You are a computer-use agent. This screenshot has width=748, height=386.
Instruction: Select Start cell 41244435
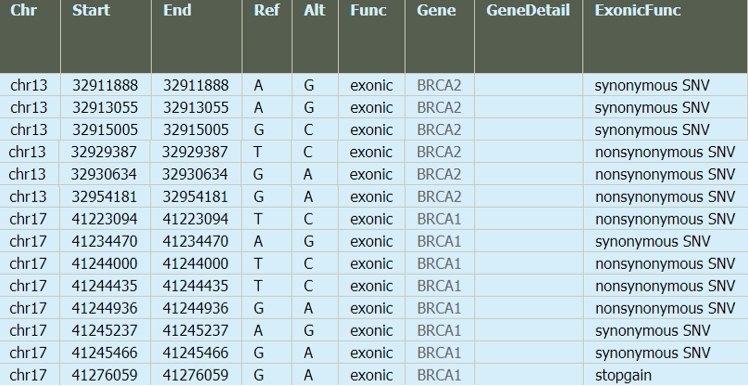click(104, 286)
